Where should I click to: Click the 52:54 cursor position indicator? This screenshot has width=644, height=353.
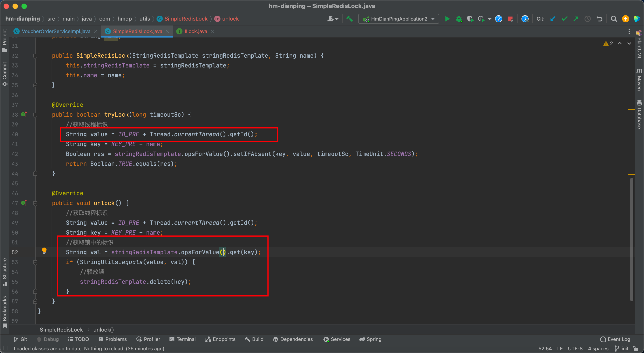545,348
